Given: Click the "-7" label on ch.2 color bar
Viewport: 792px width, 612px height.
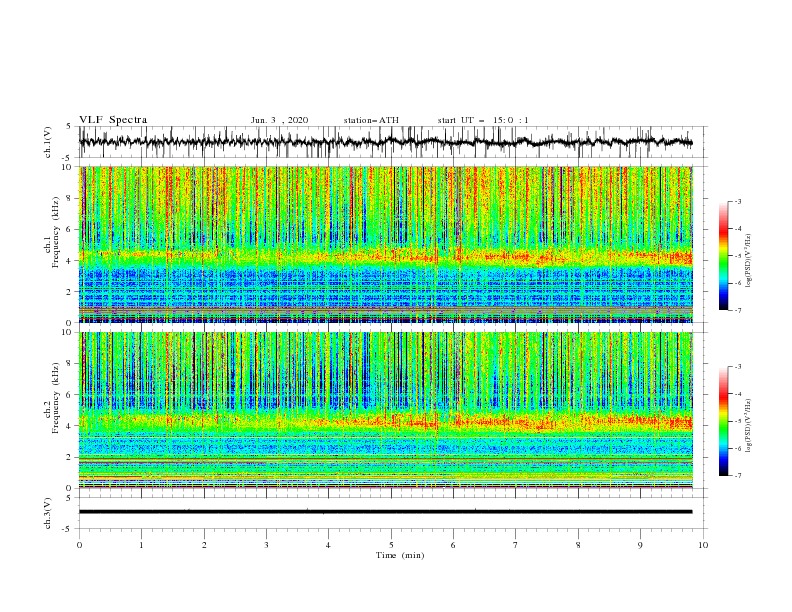Looking at the screenshot, I should 738,476.
